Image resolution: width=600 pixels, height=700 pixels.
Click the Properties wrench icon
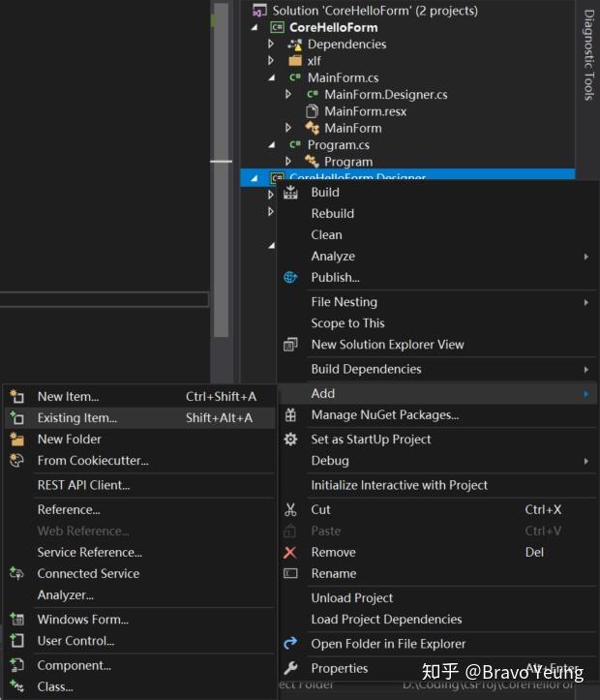pos(290,669)
